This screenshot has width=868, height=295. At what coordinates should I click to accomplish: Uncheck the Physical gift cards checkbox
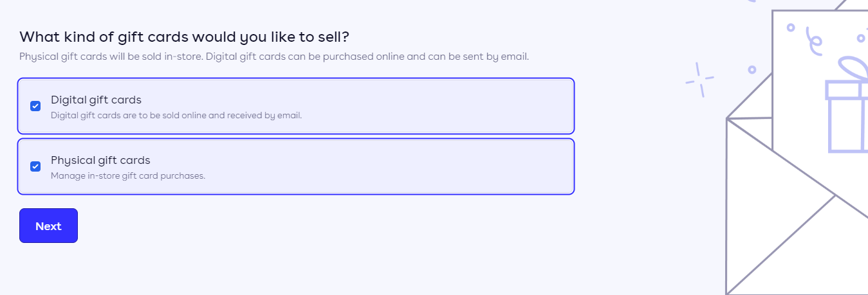pyautogui.click(x=35, y=166)
